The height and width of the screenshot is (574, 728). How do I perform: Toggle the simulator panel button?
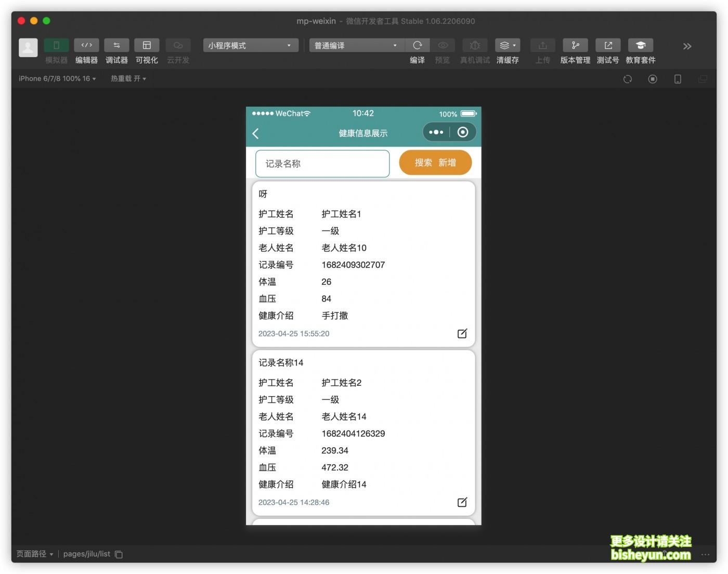click(56, 46)
